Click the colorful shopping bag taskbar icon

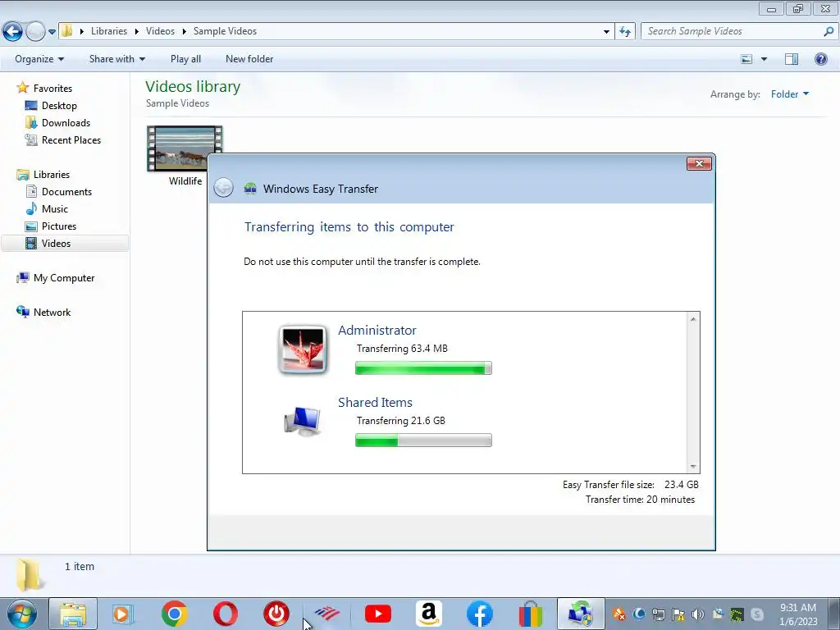pyautogui.click(x=531, y=614)
